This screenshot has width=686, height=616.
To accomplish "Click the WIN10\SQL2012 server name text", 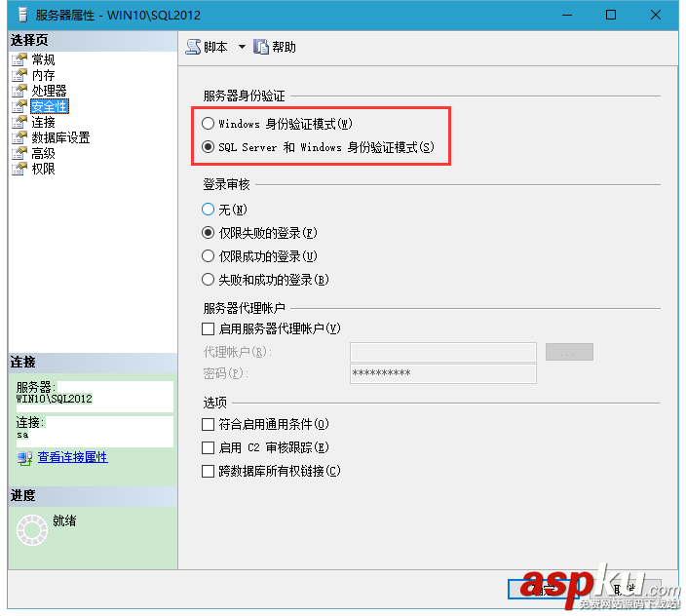I will 55,399.
